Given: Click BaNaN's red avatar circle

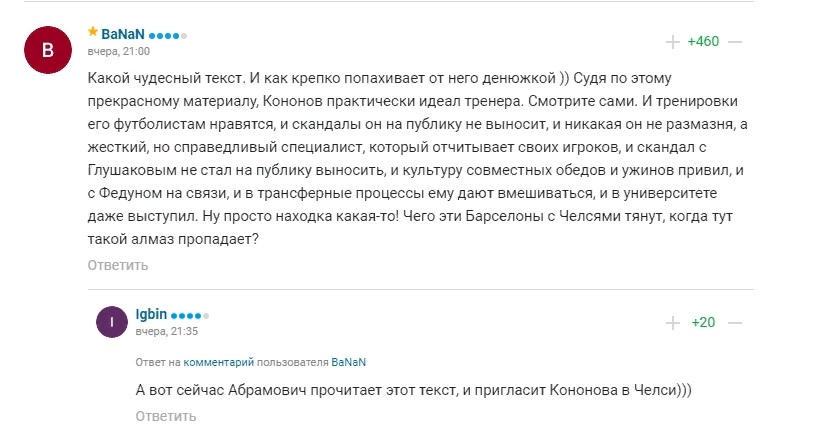Looking at the screenshot, I should 48,50.
